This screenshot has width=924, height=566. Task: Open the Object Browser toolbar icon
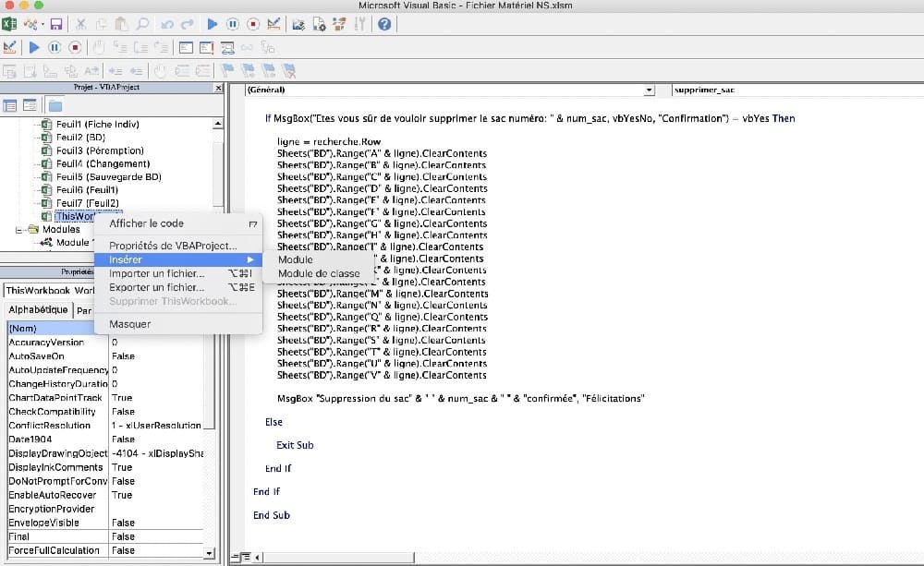(x=339, y=24)
